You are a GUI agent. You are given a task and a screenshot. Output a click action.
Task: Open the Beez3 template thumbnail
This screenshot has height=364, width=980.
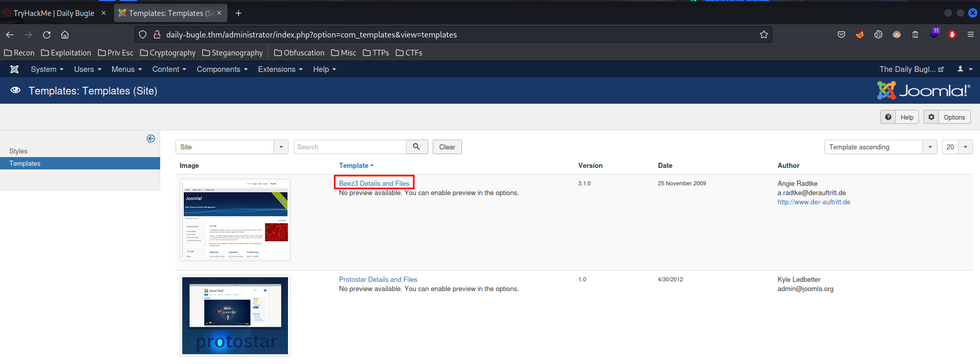[x=235, y=220]
